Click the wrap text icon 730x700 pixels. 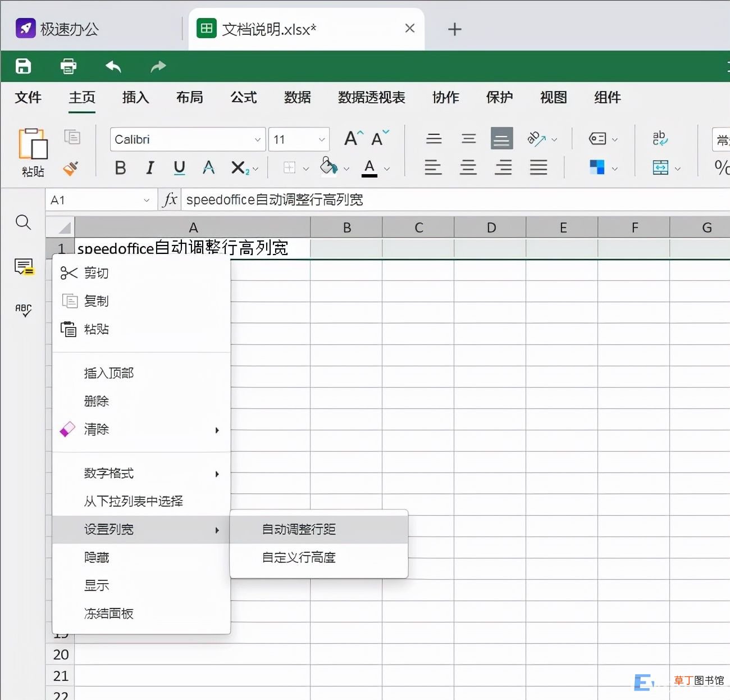click(x=660, y=138)
